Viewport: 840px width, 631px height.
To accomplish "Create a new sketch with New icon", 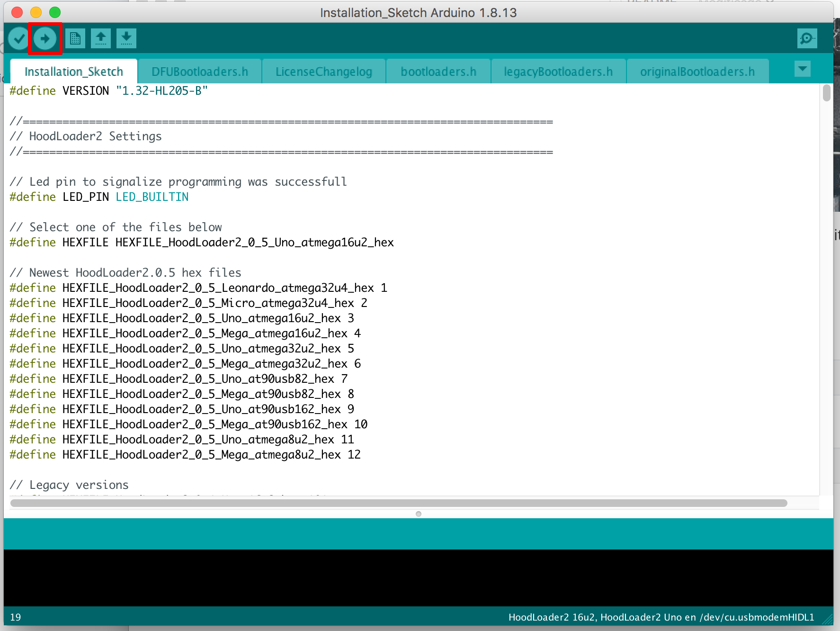I will coord(75,38).
